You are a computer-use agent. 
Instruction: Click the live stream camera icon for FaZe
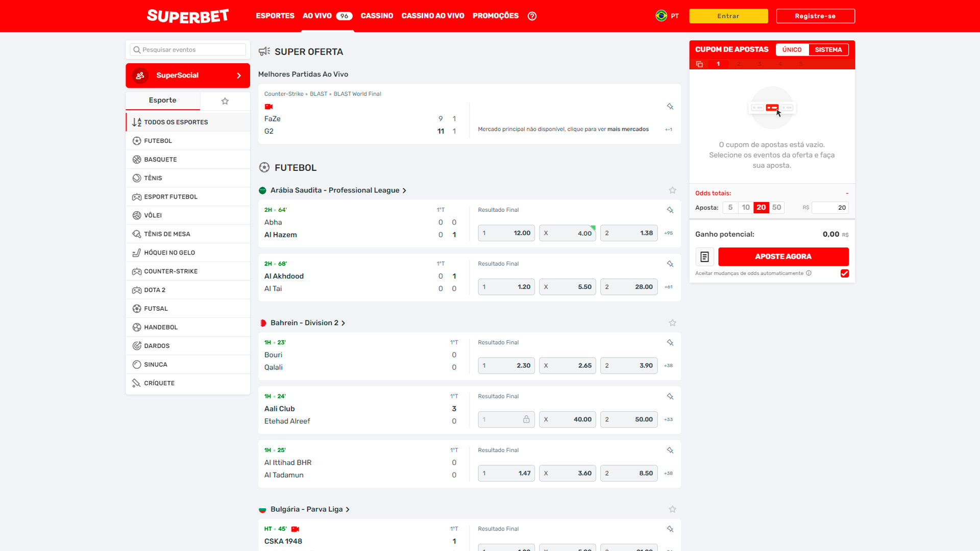click(x=268, y=107)
